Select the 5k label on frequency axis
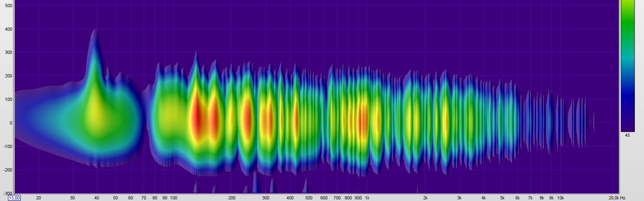 click(502, 198)
